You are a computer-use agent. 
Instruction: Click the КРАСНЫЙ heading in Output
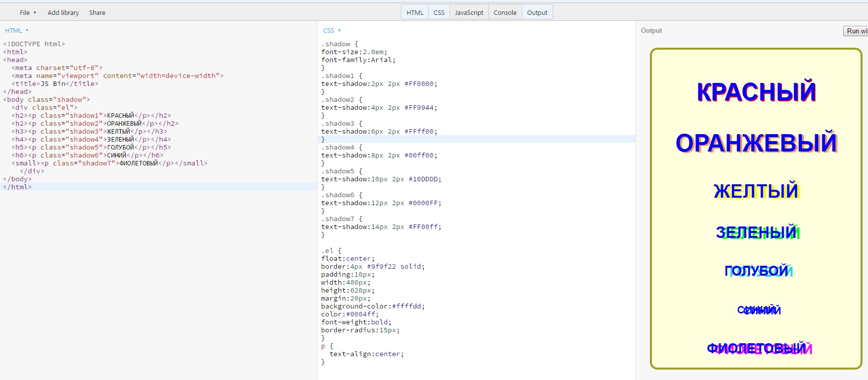pyautogui.click(x=756, y=92)
